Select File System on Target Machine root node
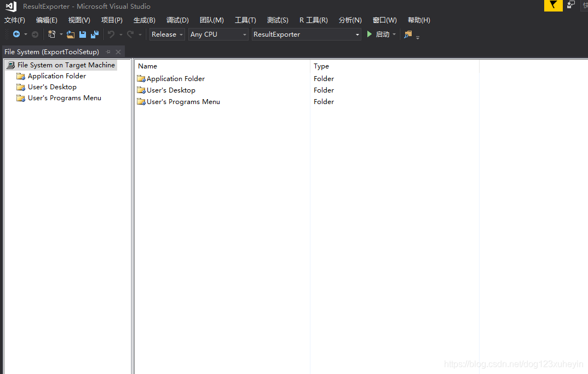This screenshot has width=588, height=374. pyautogui.click(x=66, y=65)
